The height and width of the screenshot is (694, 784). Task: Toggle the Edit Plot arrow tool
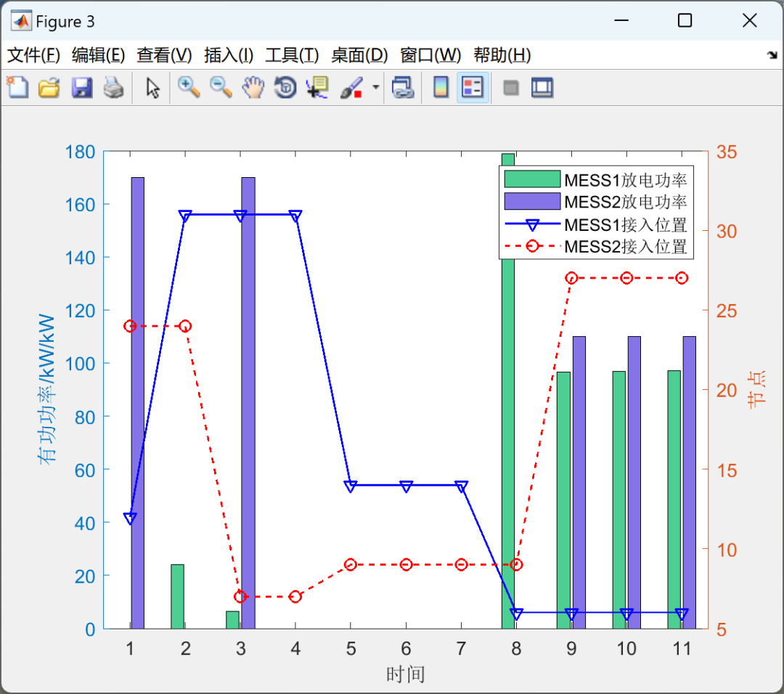[152, 88]
